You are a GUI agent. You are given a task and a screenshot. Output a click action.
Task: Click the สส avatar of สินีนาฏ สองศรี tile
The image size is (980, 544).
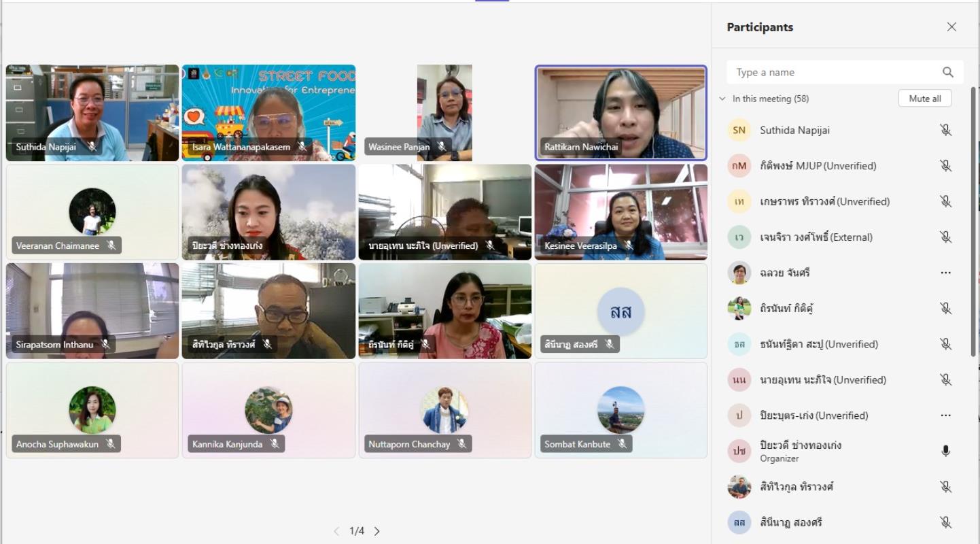pos(620,311)
